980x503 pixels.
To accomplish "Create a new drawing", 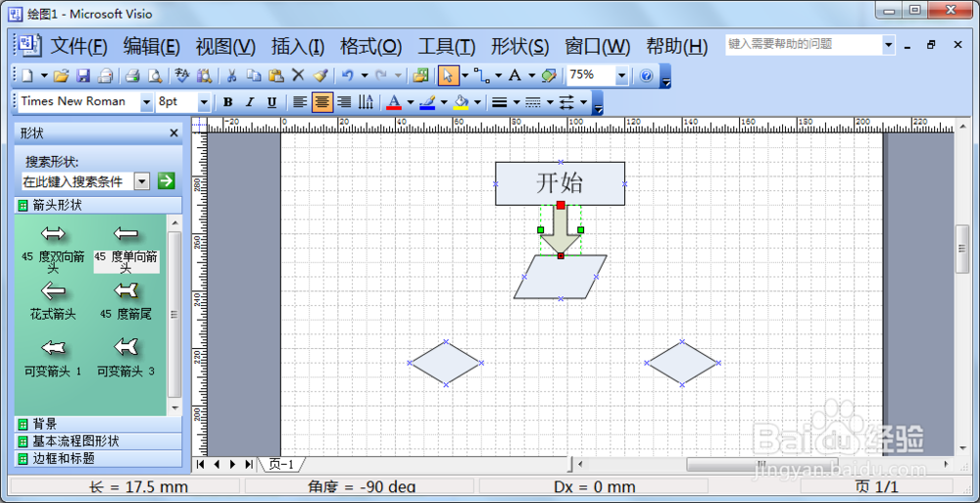I will coord(26,75).
